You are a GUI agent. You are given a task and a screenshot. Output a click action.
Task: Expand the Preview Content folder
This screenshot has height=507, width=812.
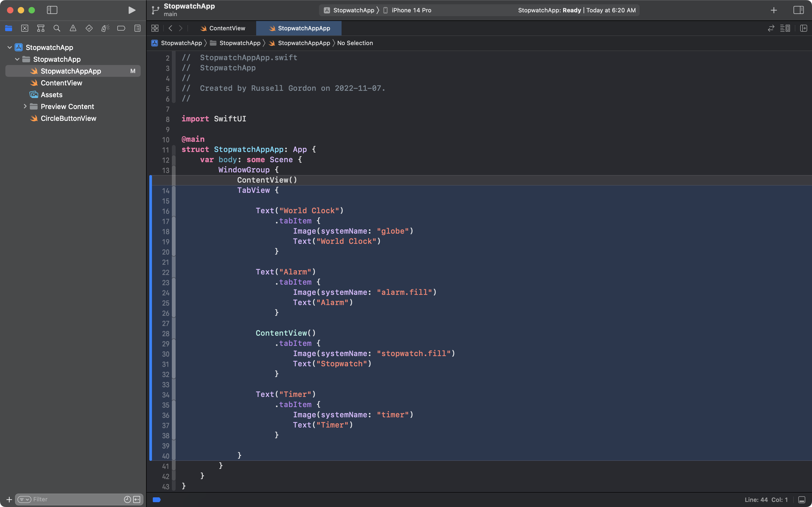24,106
